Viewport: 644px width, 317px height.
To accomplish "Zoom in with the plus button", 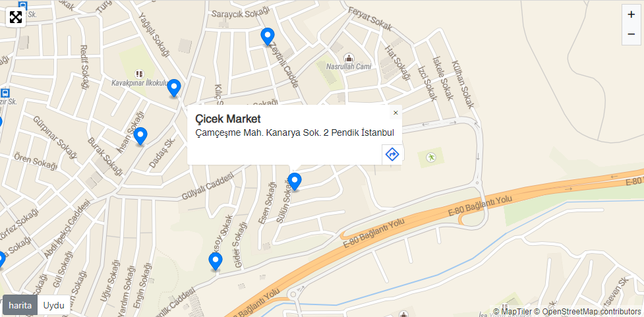I will click(631, 14).
